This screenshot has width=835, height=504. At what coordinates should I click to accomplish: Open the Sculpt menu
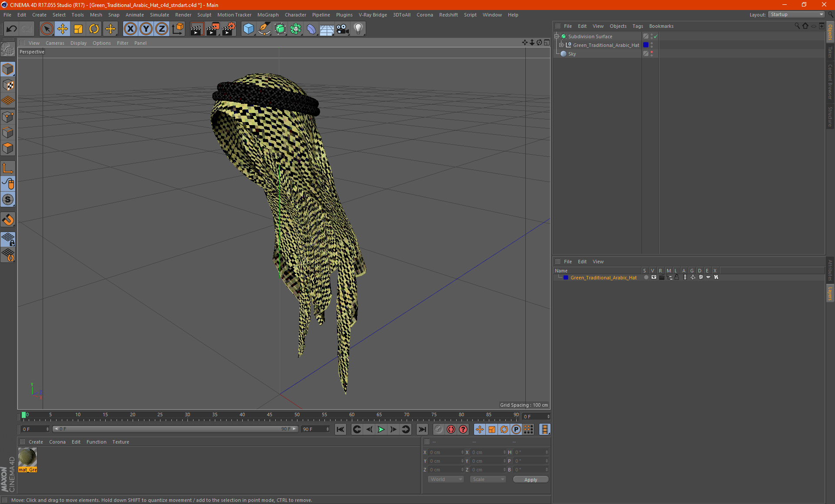tap(204, 15)
